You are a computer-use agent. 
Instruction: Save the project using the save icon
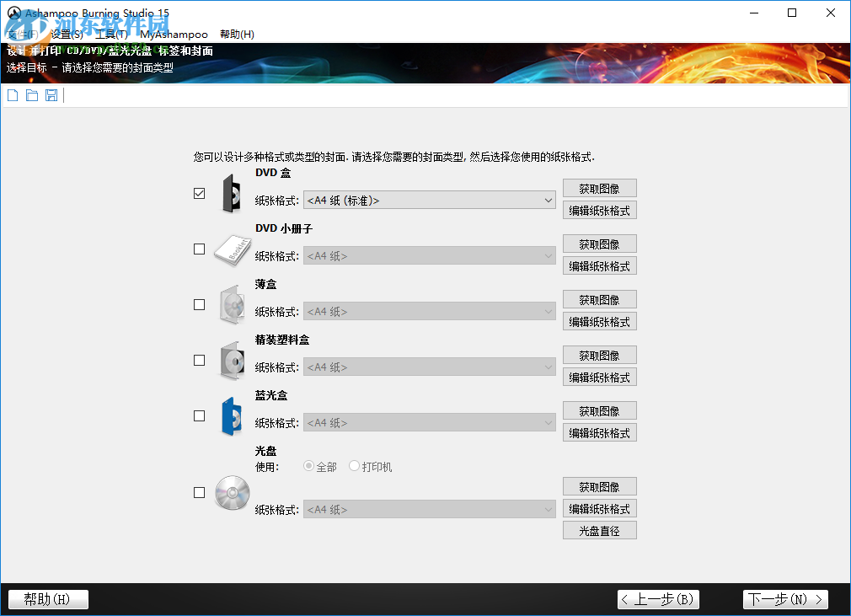pyautogui.click(x=51, y=95)
